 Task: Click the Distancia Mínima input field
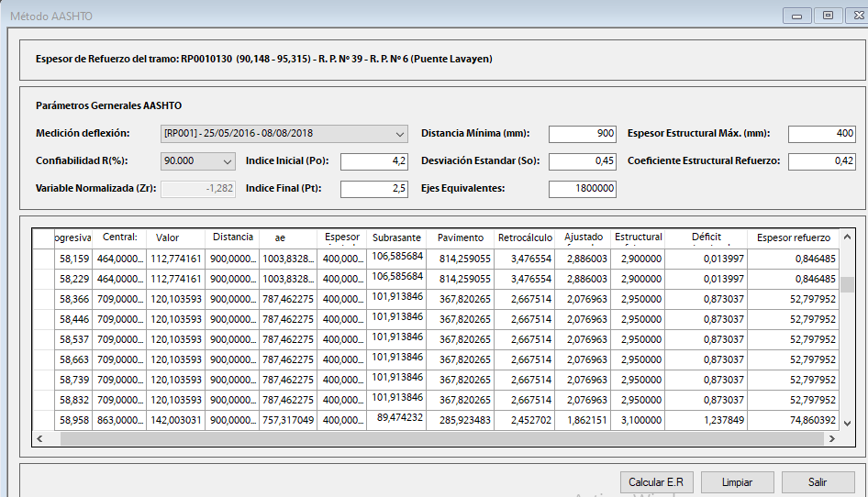[583, 134]
